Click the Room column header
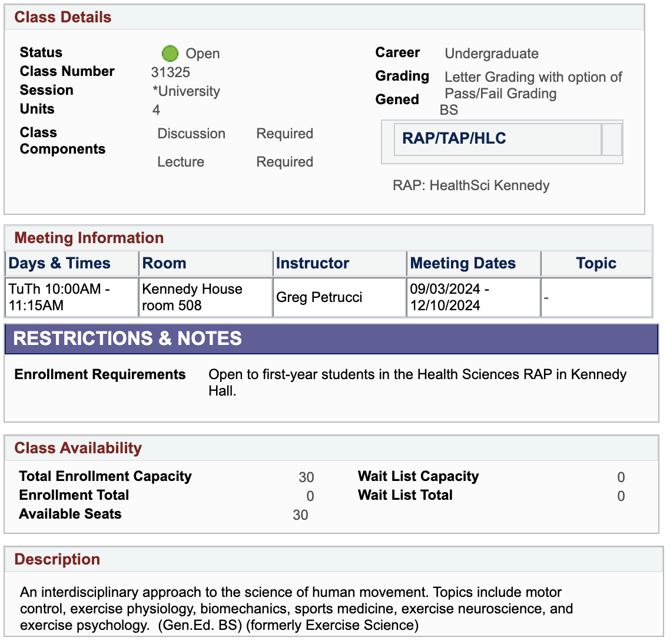The width and height of the screenshot is (670, 644). (164, 263)
